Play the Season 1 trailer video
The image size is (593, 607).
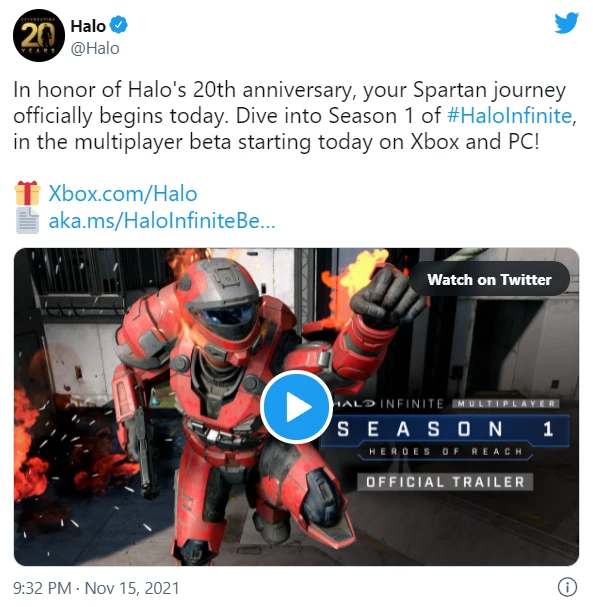(x=296, y=407)
